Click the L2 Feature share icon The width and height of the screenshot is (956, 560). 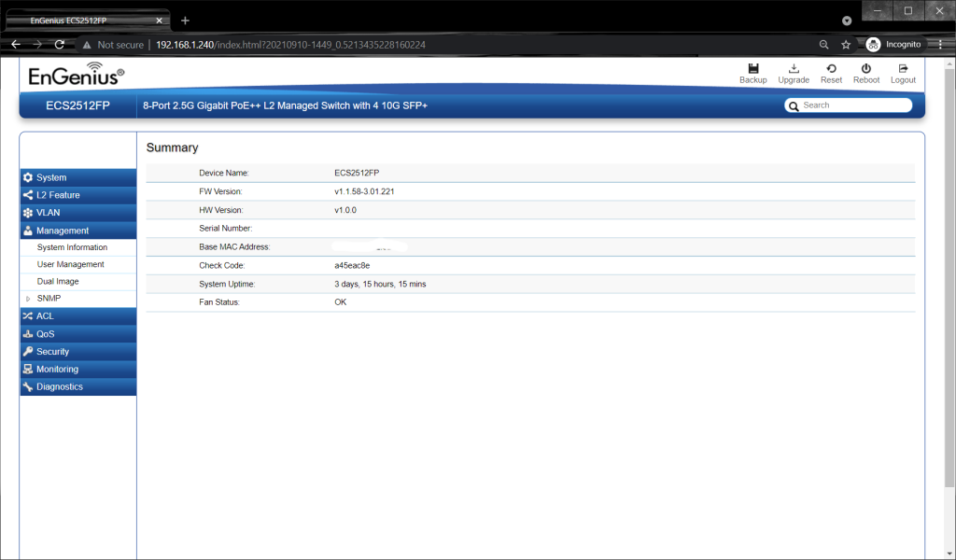point(27,195)
